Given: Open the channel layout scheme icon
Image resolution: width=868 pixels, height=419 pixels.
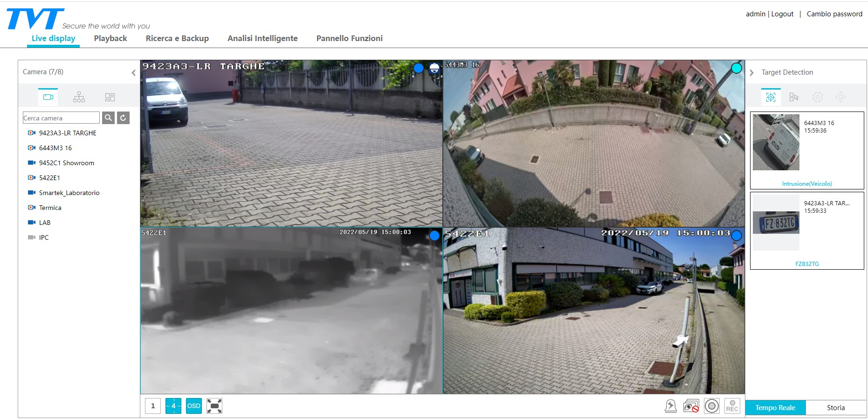Looking at the screenshot, I should coord(110,97).
